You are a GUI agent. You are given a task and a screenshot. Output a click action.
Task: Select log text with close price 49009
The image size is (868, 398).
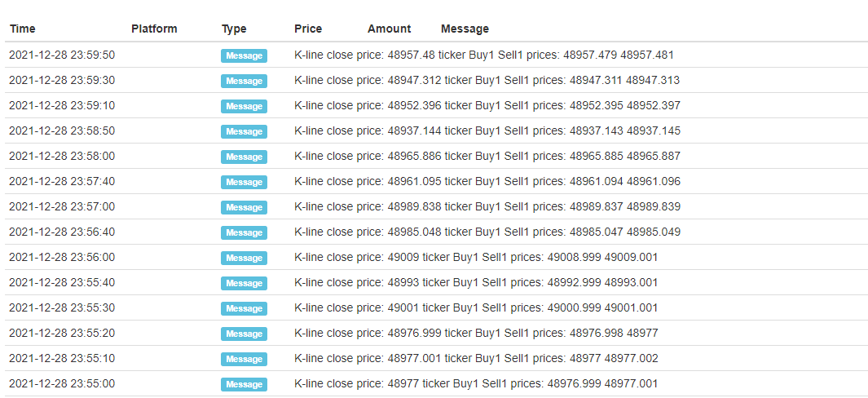[x=476, y=257]
